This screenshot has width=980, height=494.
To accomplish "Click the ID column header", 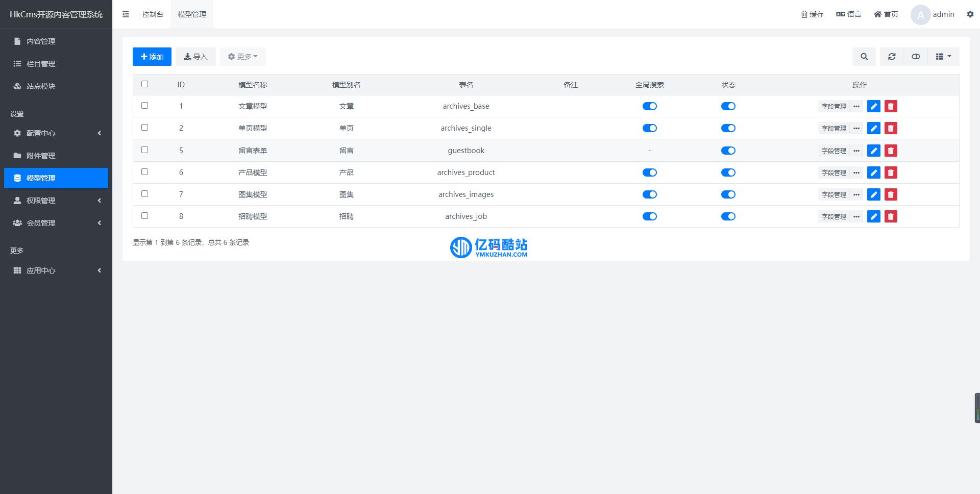I will click(x=181, y=85).
